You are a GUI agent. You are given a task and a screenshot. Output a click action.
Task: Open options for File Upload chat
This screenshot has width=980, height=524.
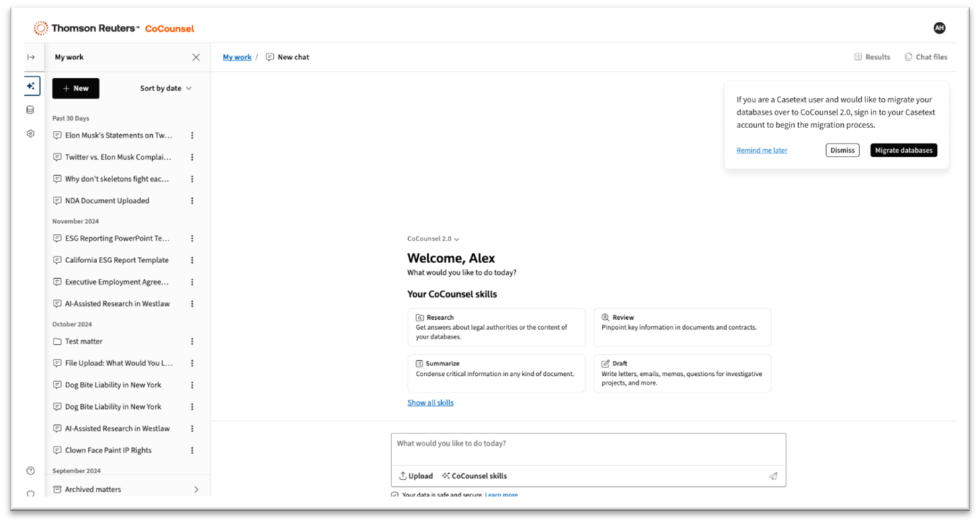pos(192,363)
